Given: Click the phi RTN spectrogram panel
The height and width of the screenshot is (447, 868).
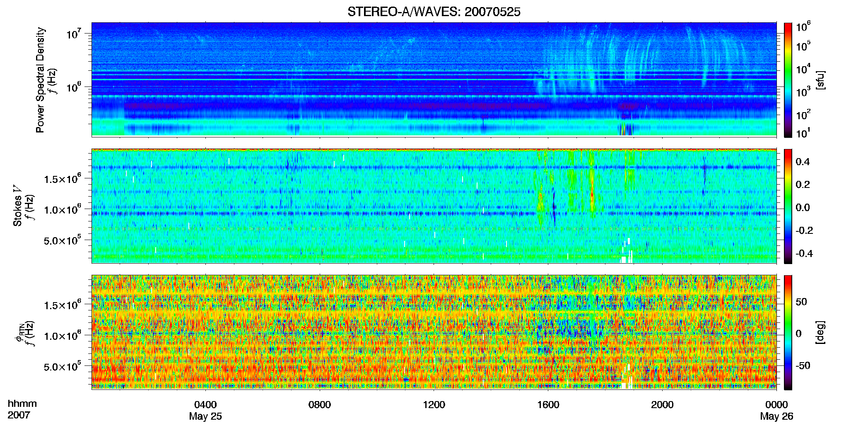Looking at the screenshot, I should [434, 332].
